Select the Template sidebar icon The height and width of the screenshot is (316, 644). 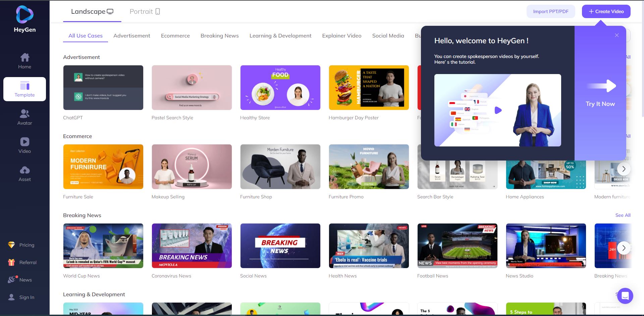(25, 85)
